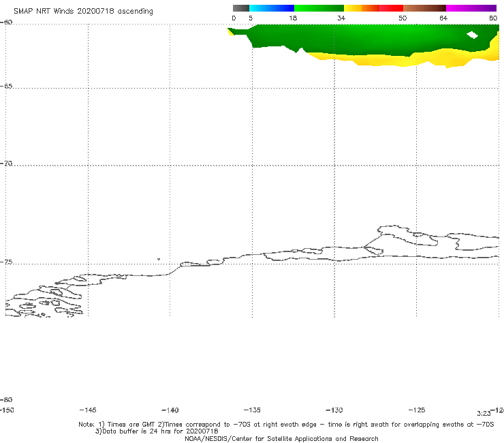Click the title 'SMAP NRT Winds 20200718 ascending'

[x=83, y=12]
